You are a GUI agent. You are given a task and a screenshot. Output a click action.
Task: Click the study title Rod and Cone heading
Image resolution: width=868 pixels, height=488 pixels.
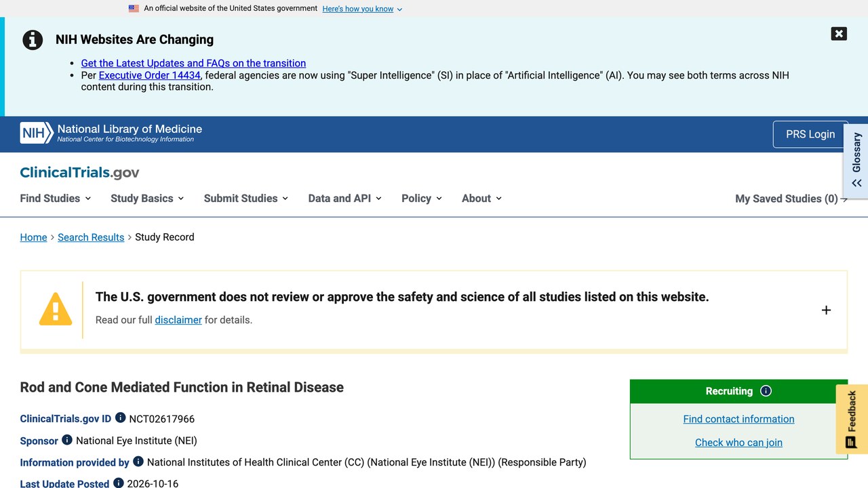(182, 387)
